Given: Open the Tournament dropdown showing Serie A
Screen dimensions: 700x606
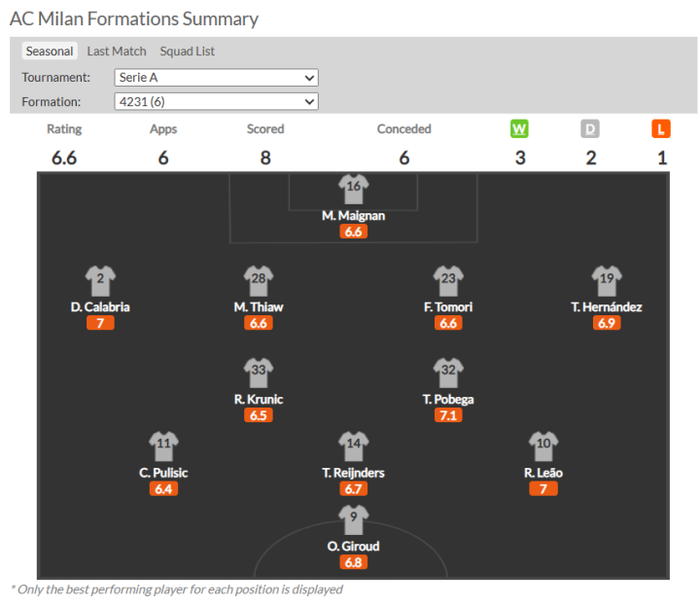Looking at the screenshot, I should click(216, 78).
